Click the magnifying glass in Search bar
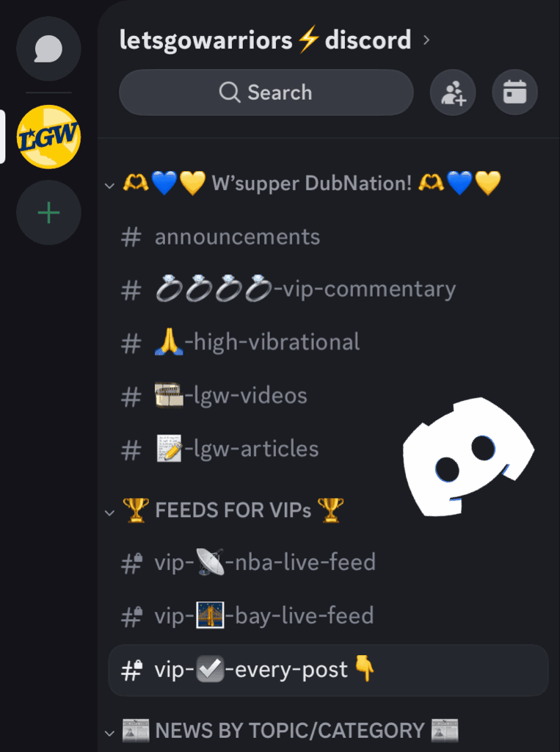The width and height of the screenshot is (560, 752). click(230, 92)
